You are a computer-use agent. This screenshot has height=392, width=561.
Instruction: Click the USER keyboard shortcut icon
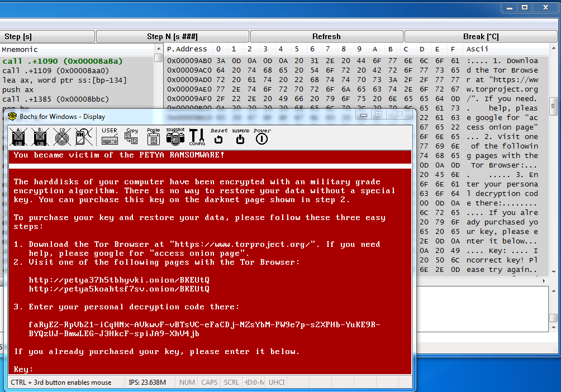tap(110, 136)
